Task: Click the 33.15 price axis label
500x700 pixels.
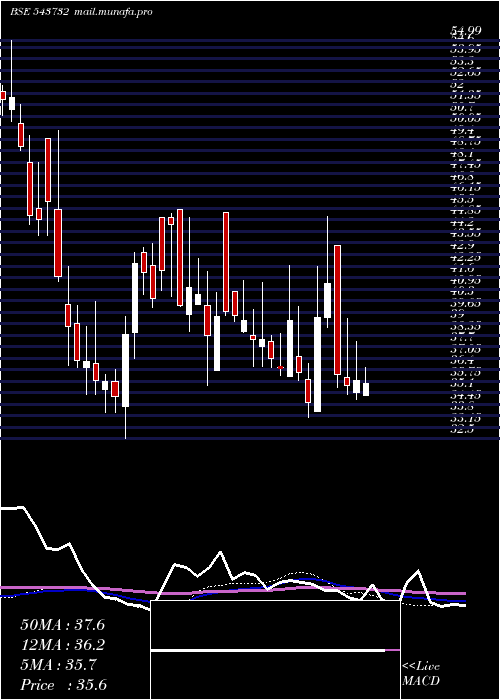Action: coord(466,418)
